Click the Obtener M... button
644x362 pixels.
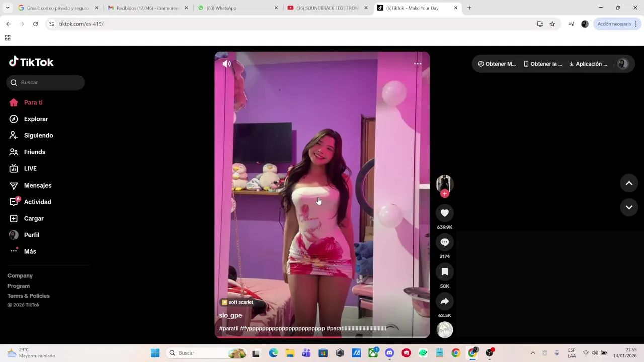coord(497,64)
